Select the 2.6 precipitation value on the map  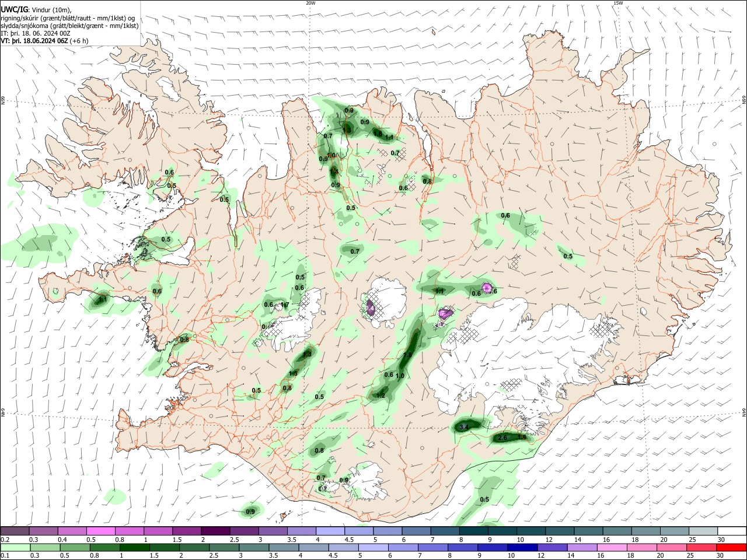coord(501,437)
